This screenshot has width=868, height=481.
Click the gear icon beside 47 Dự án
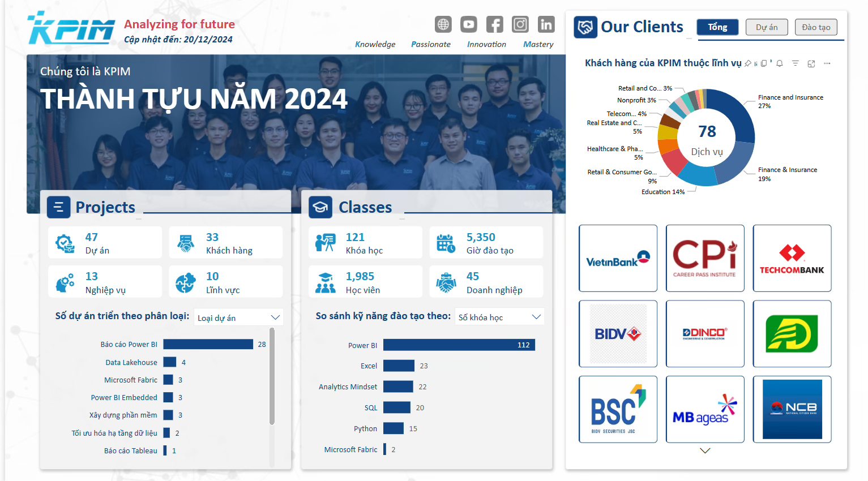65,243
